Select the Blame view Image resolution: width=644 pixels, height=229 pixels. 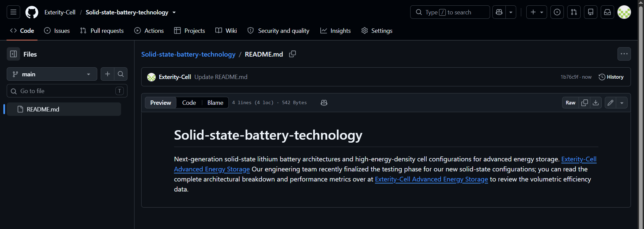[x=215, y=102]
